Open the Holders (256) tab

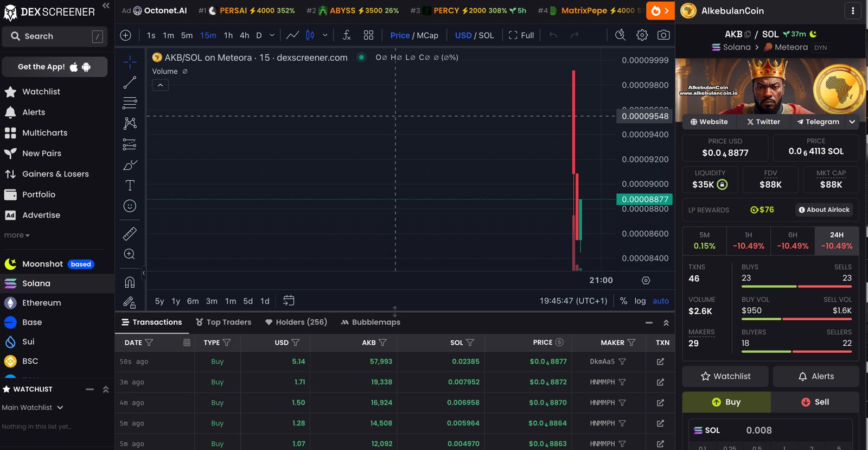coord(296,322)
